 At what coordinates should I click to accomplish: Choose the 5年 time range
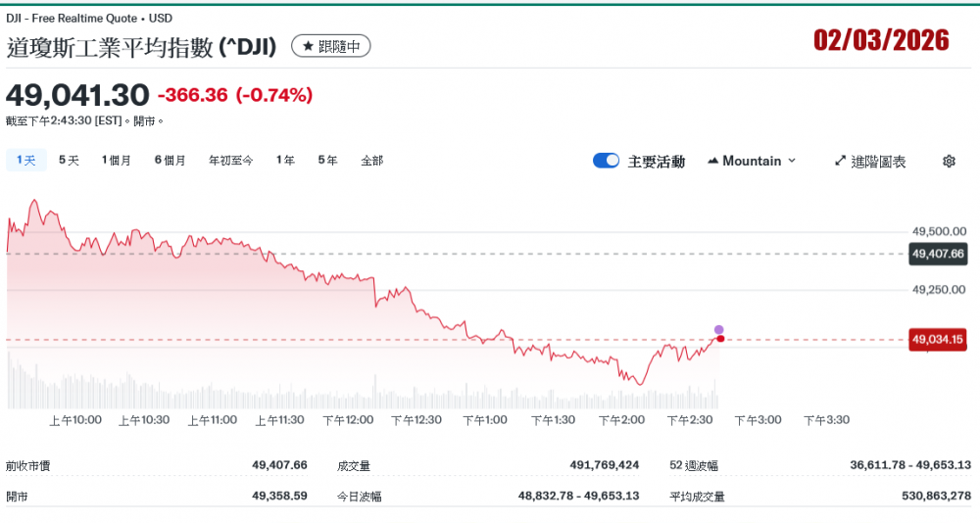[327, 161]
